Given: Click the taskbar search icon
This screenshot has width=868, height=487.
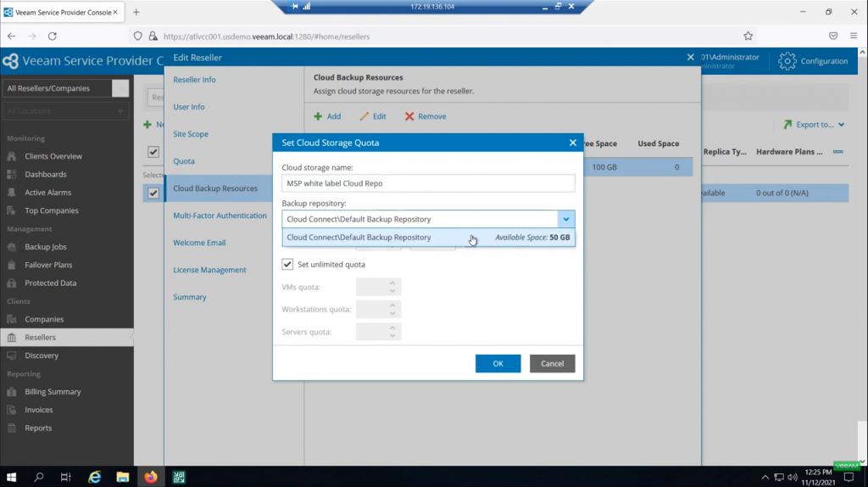Looking at the screenshot, I should 39,477.
